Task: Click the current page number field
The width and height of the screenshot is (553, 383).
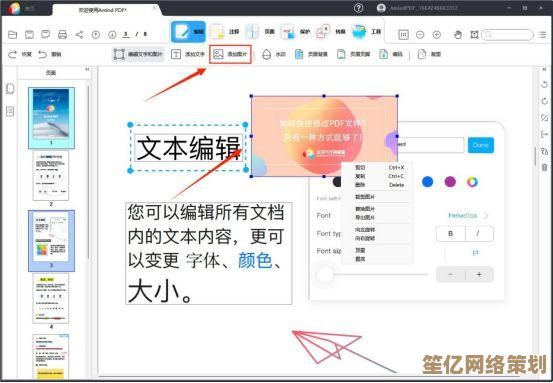Action: point(126,35)
